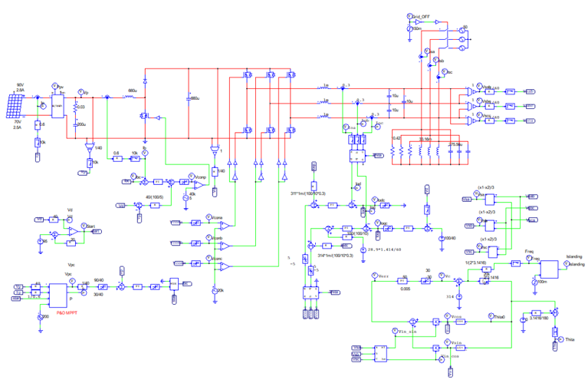Click the Vconp probe

point(192,176)
